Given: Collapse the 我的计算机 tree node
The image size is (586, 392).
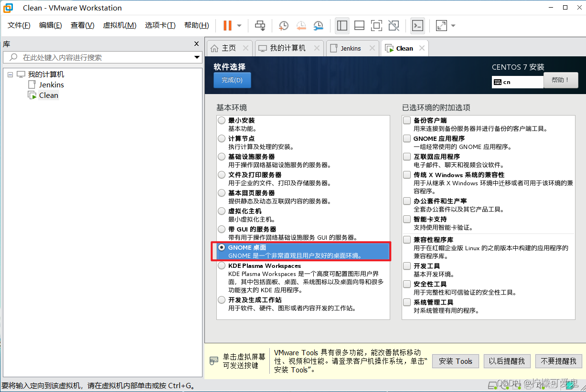Looking at the screenshot, I should click(x=10, y=74).
